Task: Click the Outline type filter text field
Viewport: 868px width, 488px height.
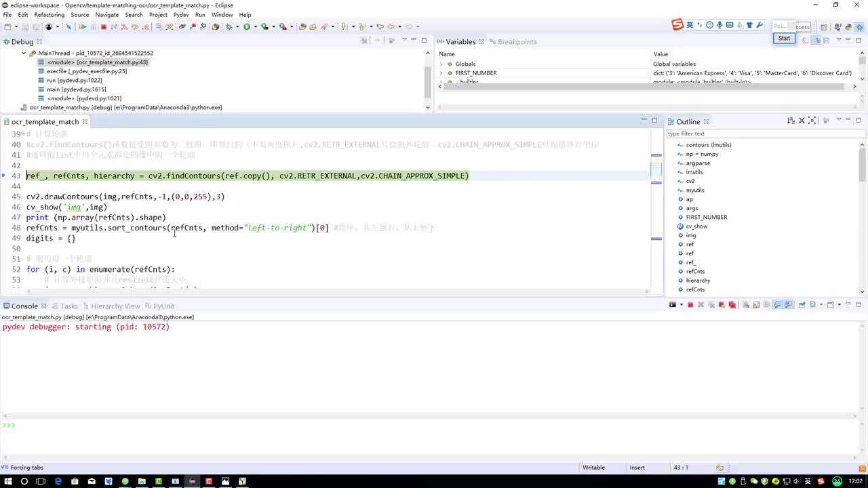Action: pos(766,134)
